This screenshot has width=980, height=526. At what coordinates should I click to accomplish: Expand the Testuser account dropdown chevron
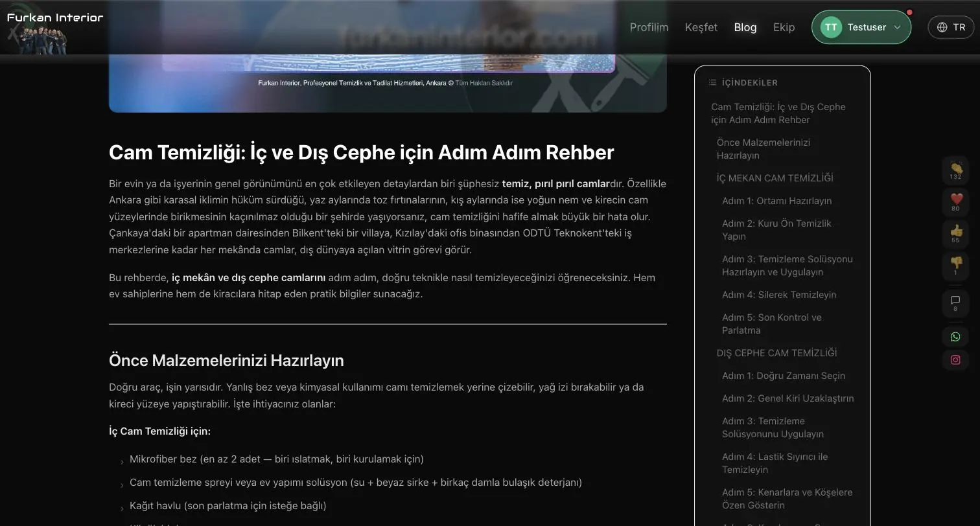click(898, 27)
